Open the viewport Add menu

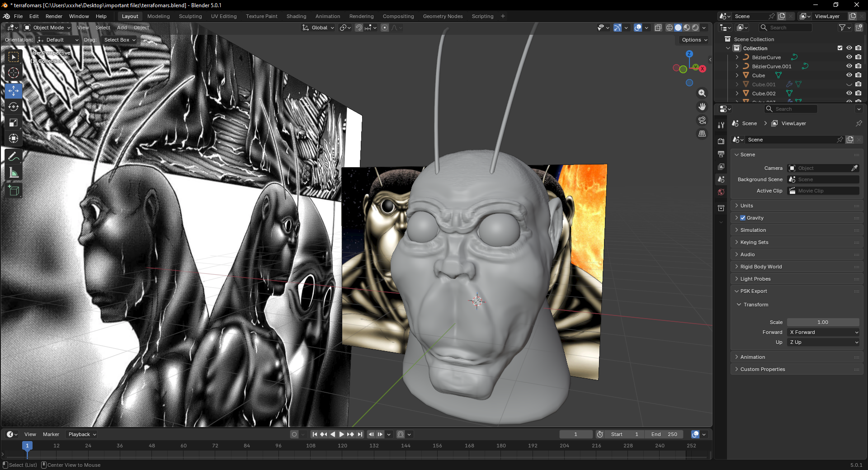pos(122,28)
